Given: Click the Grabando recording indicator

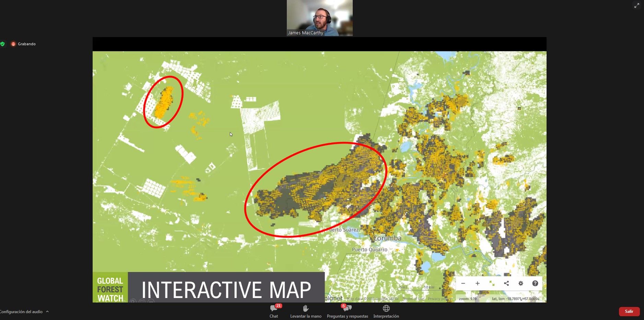Looking at the screenshot, I should (x=23, y=44).
